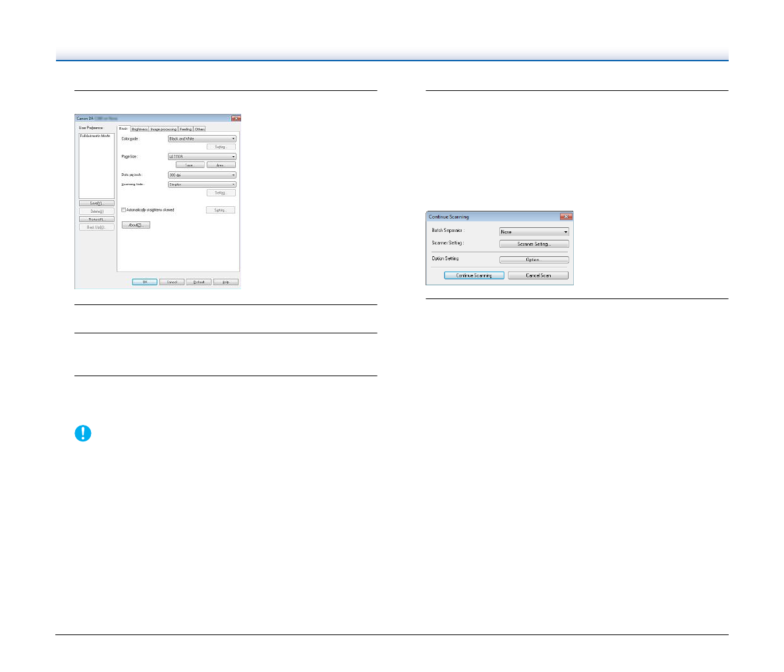The image size is (784, 672).
Task: Open the Scanner Setting dialog button
Action: (x=534, y=244)
